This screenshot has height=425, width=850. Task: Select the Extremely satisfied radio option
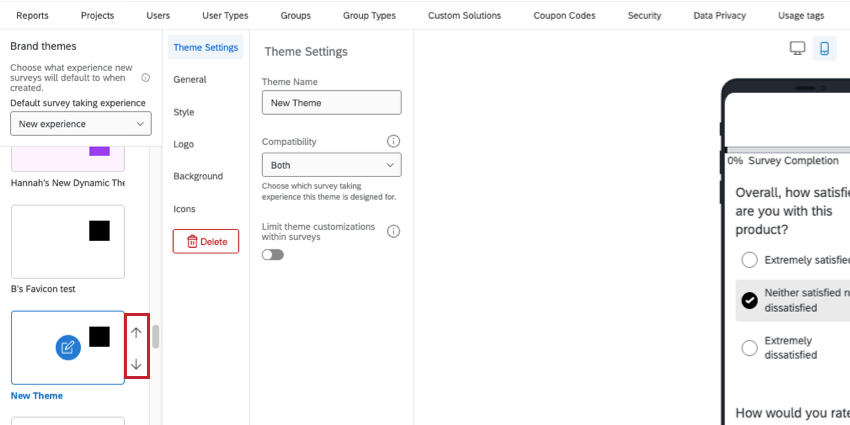coord(749,260)
